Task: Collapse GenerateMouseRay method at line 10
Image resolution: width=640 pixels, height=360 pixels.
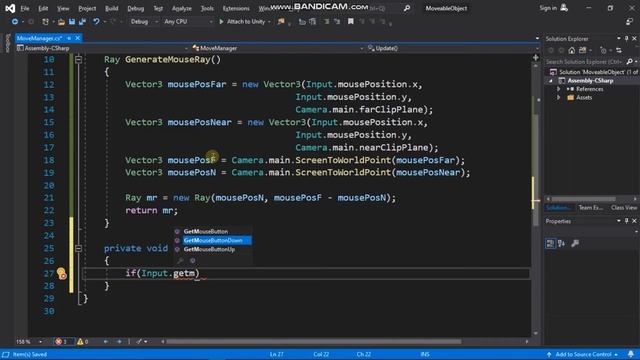Action: pos(78,60)
